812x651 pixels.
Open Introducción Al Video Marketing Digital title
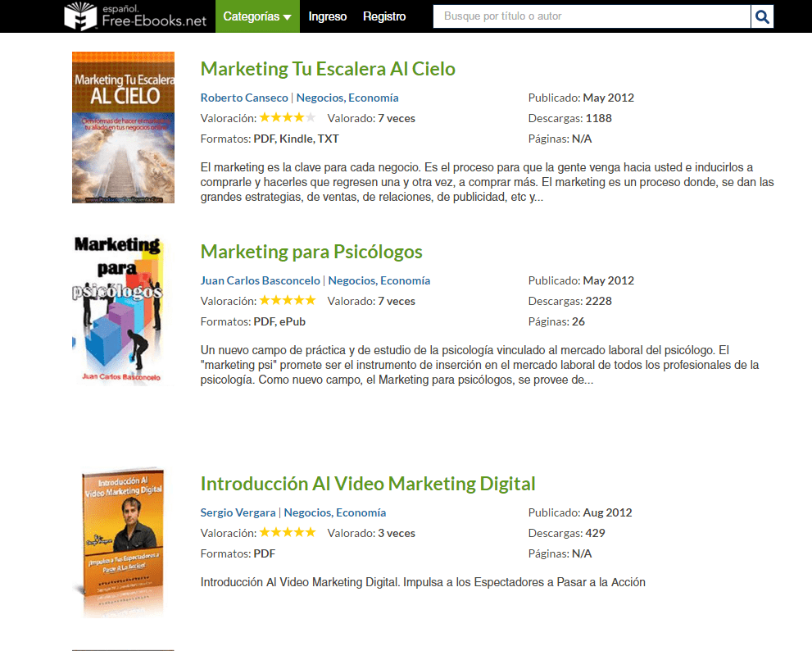[368, 484]
